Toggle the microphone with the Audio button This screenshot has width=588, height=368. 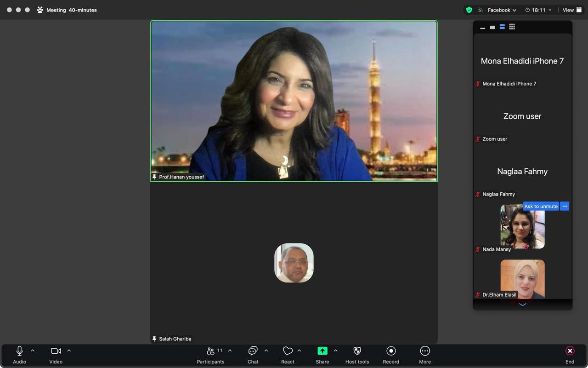coord(19,351)
